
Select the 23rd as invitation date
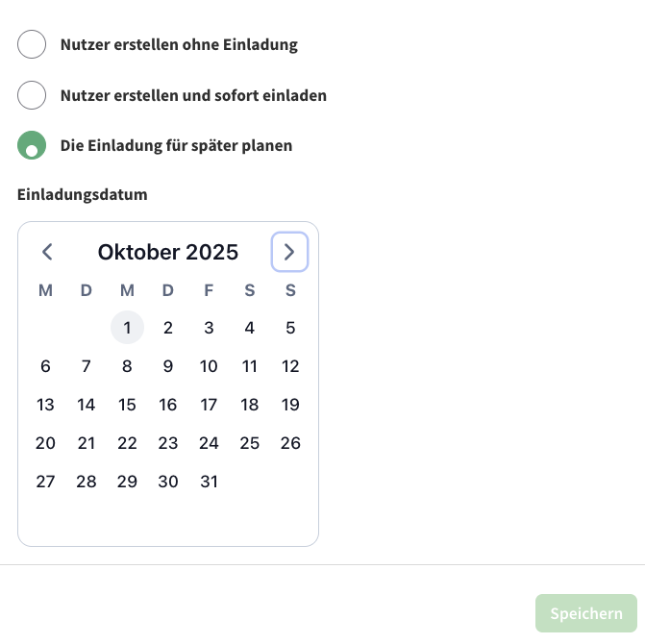pyautogui.click(x=168, y=443)
